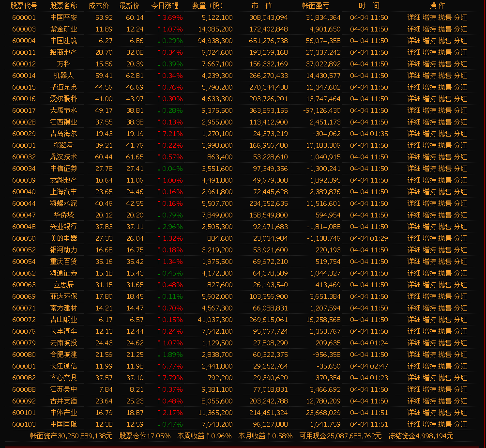Click 本周收益 0.96% in status bar

pyautogui.click(x=204, y=436)
